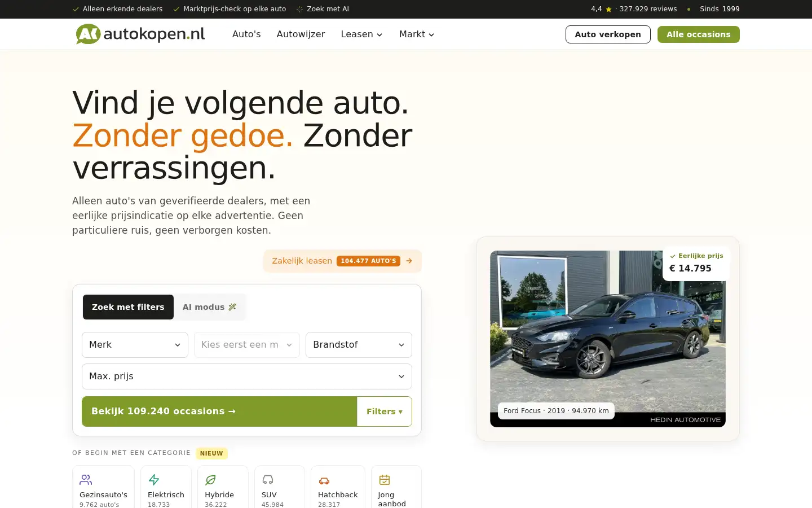Click the Hatchback category label
The height and width of the screenshot is (508, 812).
pyautogui.click(x=338, y=495)
